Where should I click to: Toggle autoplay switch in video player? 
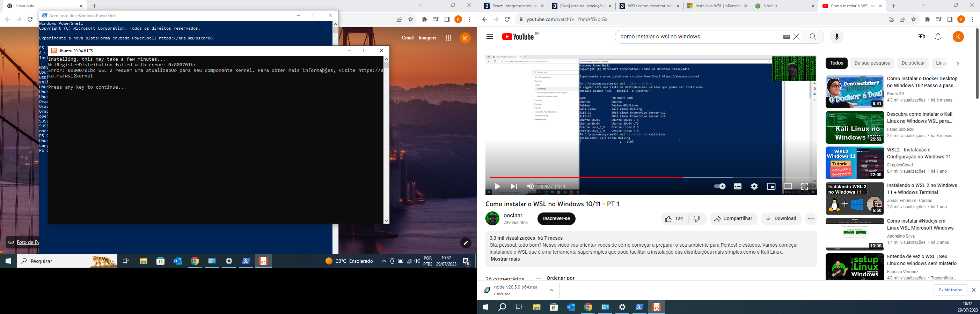click(719, 186)
